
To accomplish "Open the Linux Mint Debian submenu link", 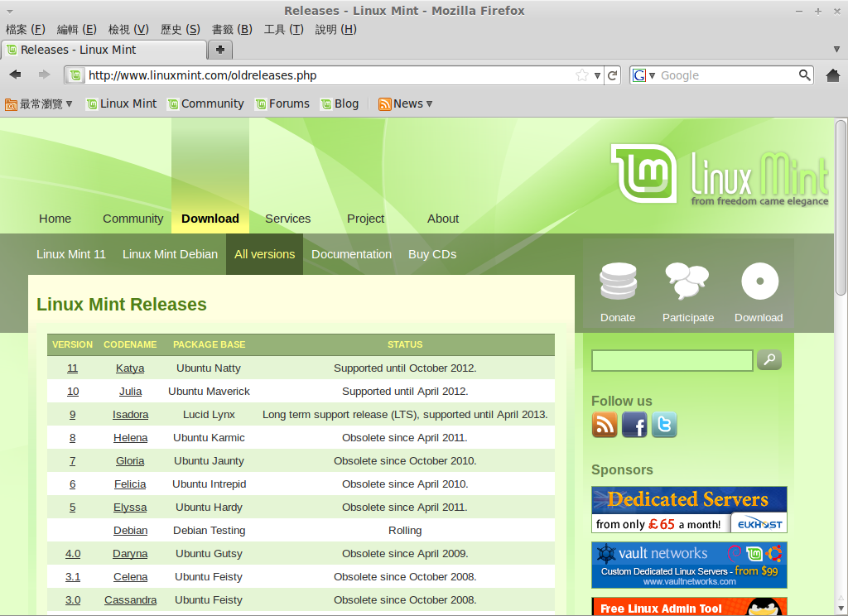I will [170, 254].
